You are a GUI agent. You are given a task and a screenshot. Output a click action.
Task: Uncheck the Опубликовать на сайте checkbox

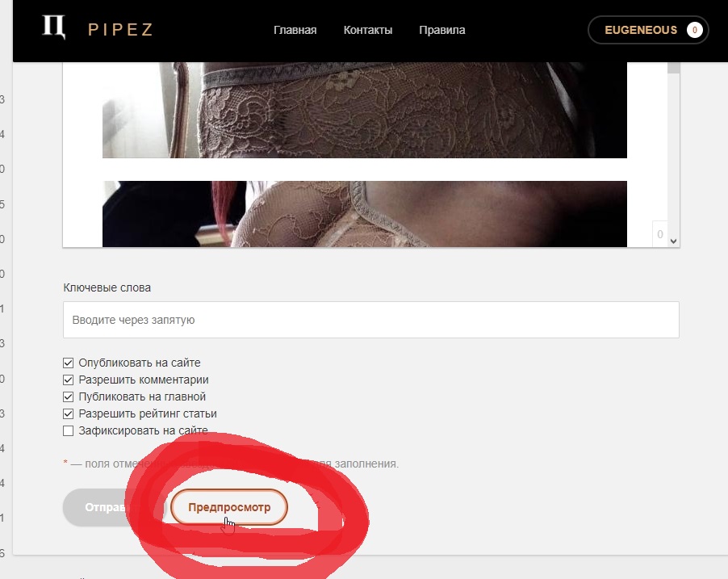click(x=69, y=363)
